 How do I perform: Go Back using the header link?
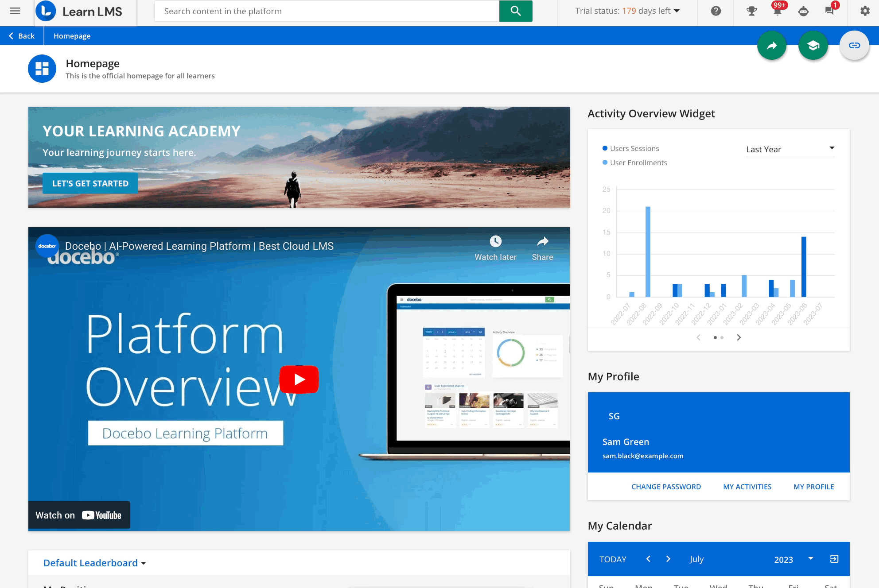tap(22, 36)
